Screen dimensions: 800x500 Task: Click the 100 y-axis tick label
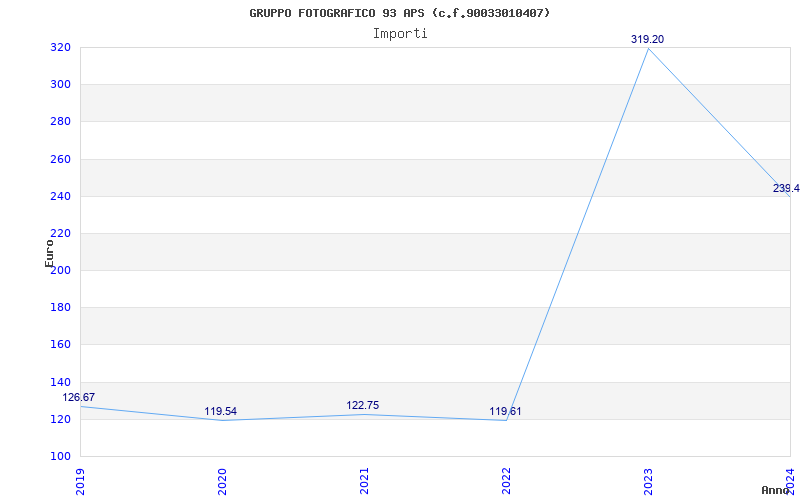[60, 457]
